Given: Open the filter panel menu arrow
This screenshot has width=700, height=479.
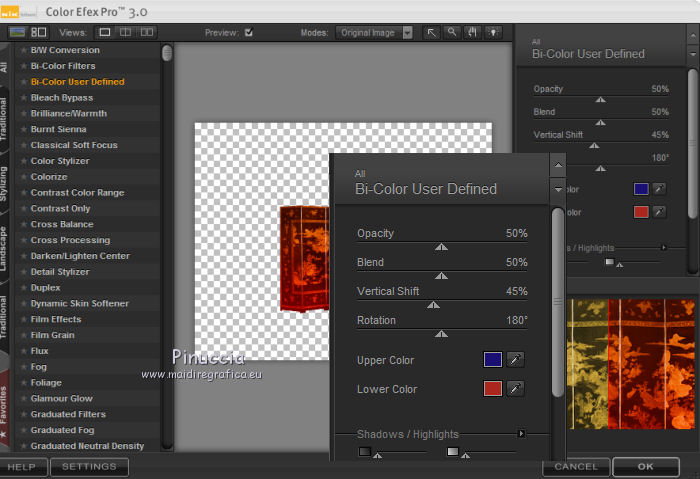Looking at the screenshot, I should 557,189.
